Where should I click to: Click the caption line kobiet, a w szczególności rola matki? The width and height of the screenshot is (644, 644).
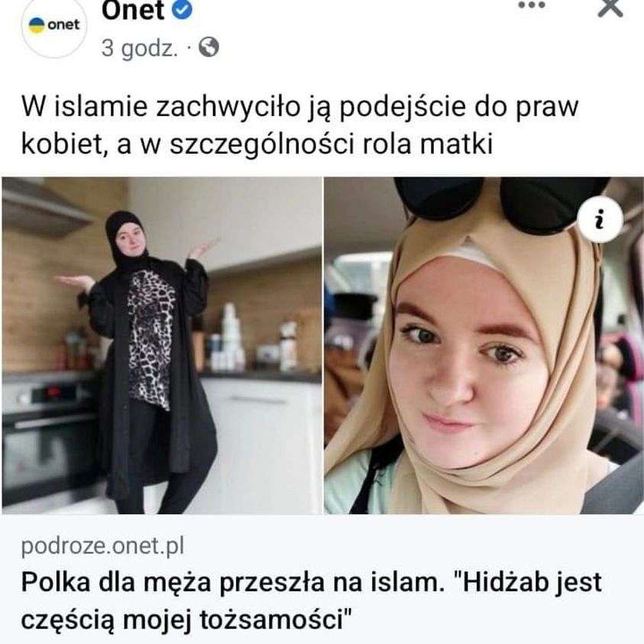click(257, 144)
